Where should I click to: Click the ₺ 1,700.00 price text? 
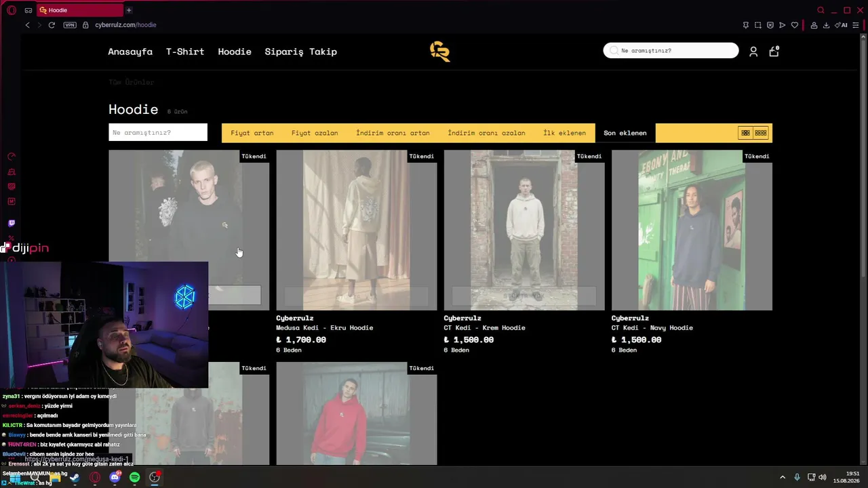(301, 340)
